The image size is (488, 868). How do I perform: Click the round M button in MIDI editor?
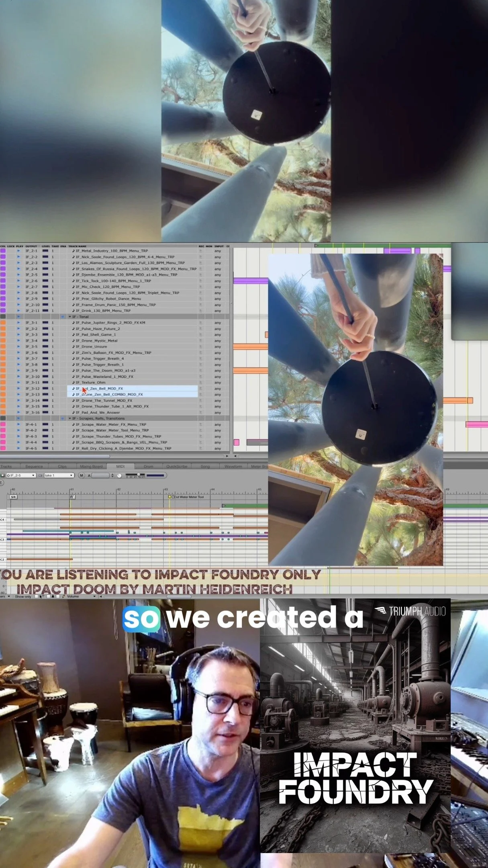pyautogui.click(x=82, y=475)
